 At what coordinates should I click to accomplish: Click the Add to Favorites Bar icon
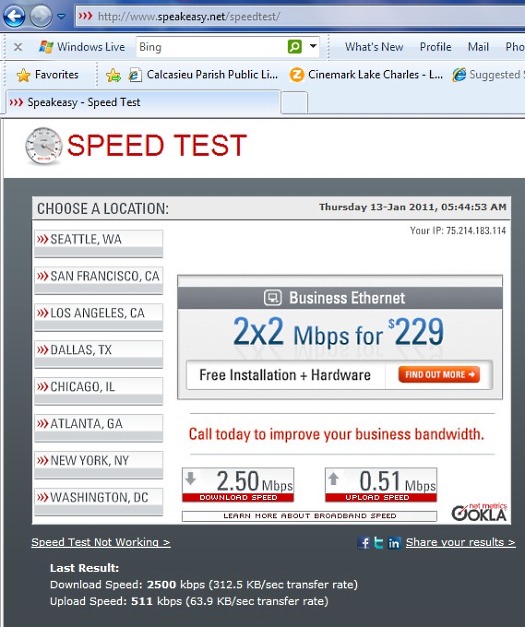[x=113, y=75]
